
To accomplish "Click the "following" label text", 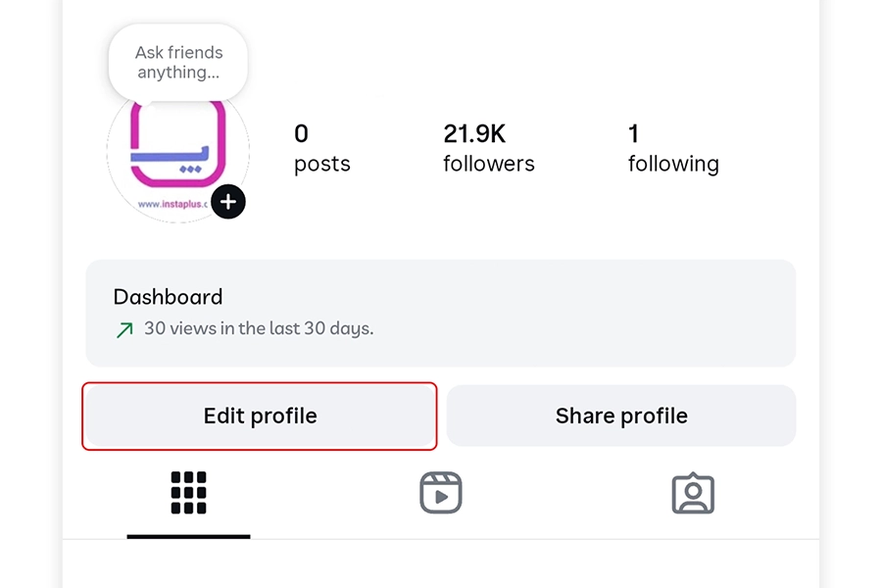I will [673, 164].
